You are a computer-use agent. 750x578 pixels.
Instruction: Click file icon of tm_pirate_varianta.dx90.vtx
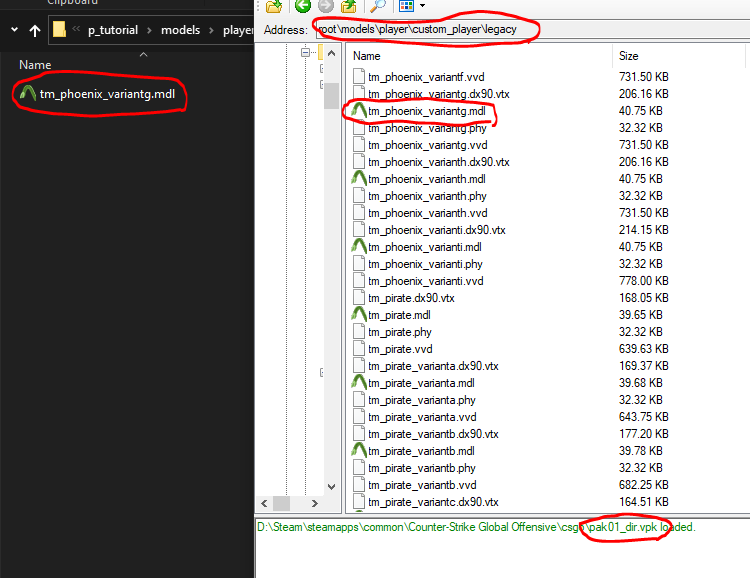click(x=359, y=366)
